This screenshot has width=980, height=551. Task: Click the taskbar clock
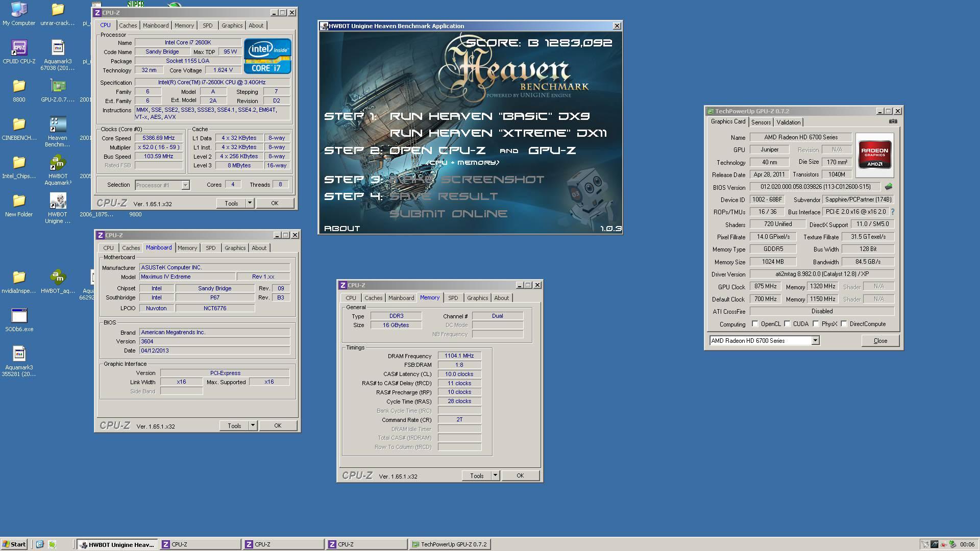point(967,544)
